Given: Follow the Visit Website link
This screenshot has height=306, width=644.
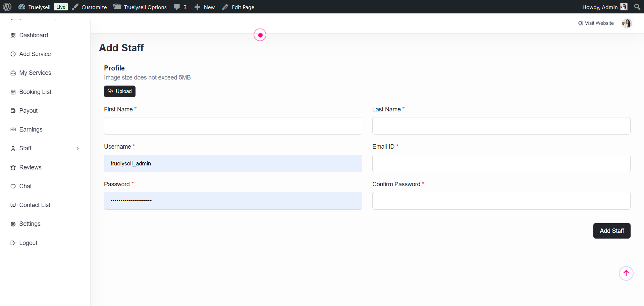Looking at the screenshot, I should coord(596,23).
